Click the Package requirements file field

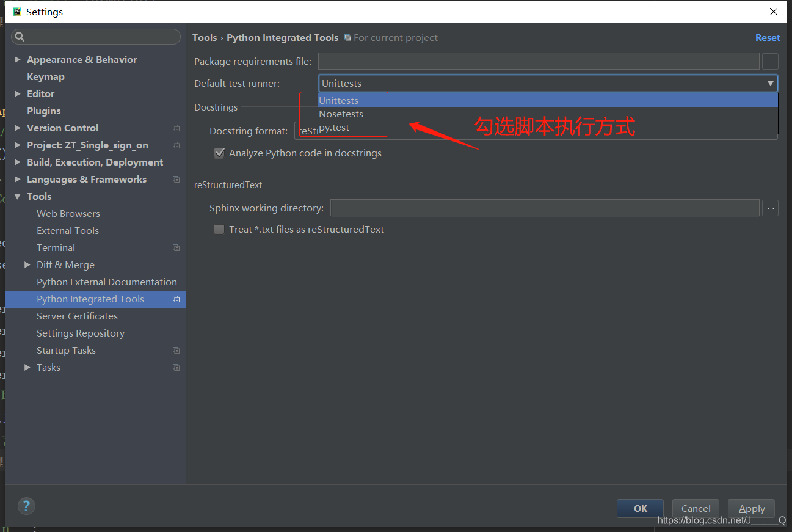point(539,61)
